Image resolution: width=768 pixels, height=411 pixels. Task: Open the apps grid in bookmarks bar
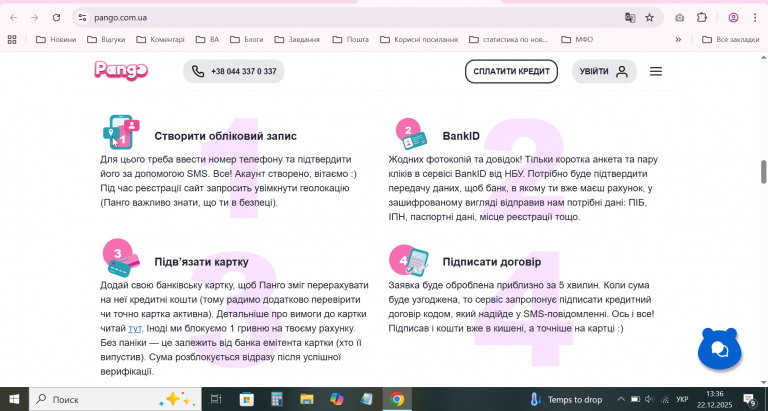12,40
